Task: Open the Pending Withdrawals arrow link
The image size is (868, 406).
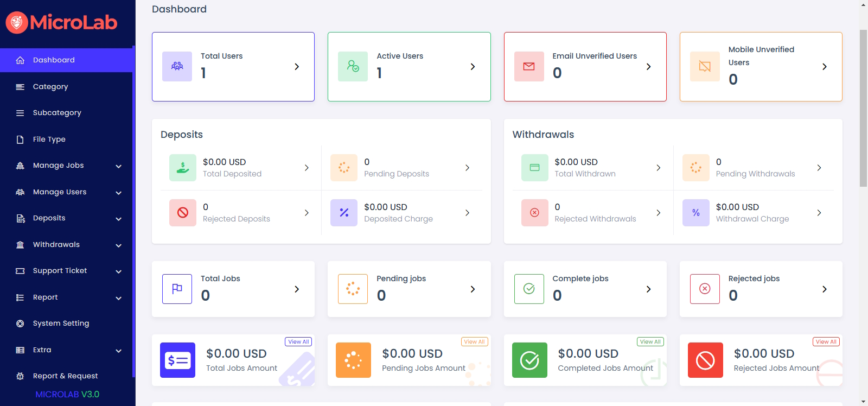Action: pos(819,168)
